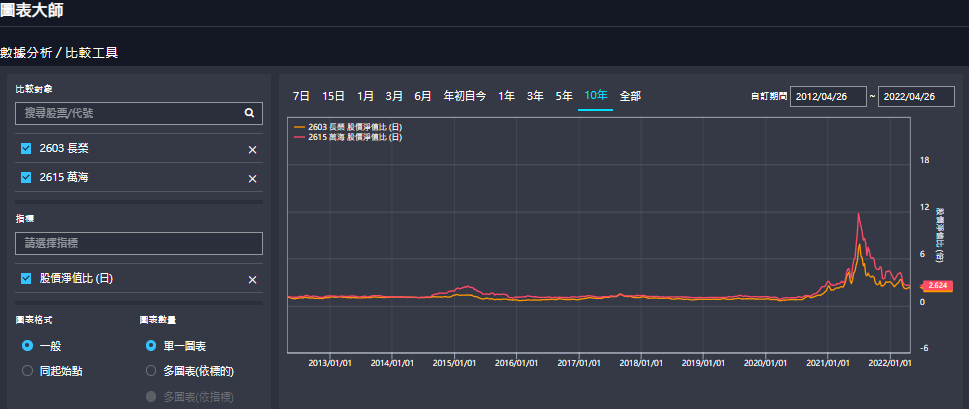Switch to the 5年 time range tab

[564, 96]
